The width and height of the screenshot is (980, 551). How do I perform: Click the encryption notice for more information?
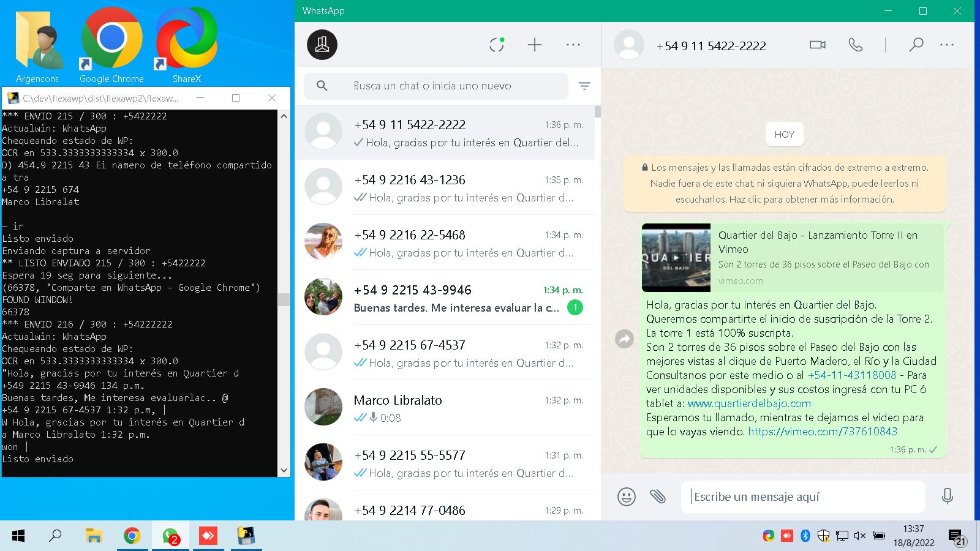[x=785, y=183]
